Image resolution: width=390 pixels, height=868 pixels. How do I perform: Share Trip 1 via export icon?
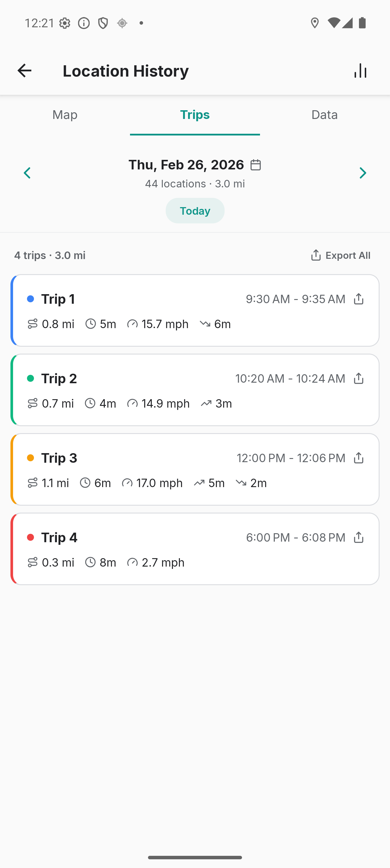coord(358,299)
